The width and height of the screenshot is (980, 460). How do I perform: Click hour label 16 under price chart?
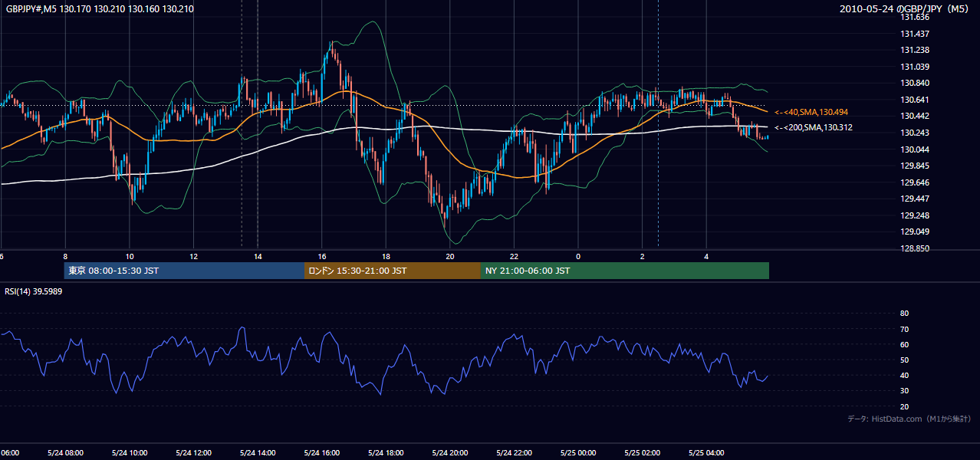(x=322, y=257)
